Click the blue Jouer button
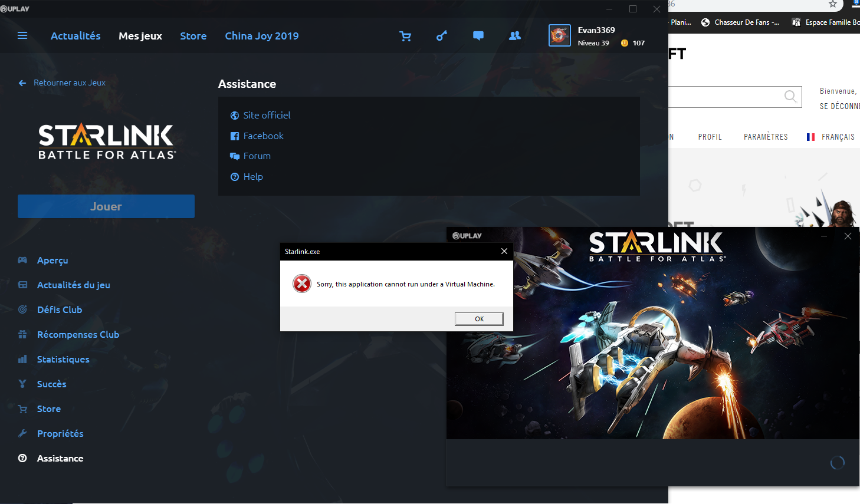Viewport: 860px width, 504px height. click(x=106, y=206)
